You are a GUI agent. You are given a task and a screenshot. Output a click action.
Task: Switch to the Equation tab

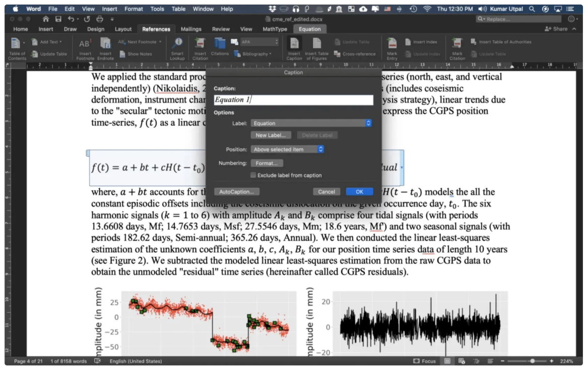pyautogui.click(x=309, y=29)
